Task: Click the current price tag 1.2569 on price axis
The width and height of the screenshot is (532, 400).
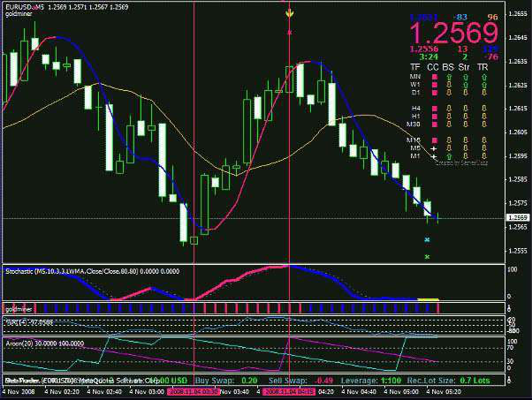Action: tap(518, 217)
